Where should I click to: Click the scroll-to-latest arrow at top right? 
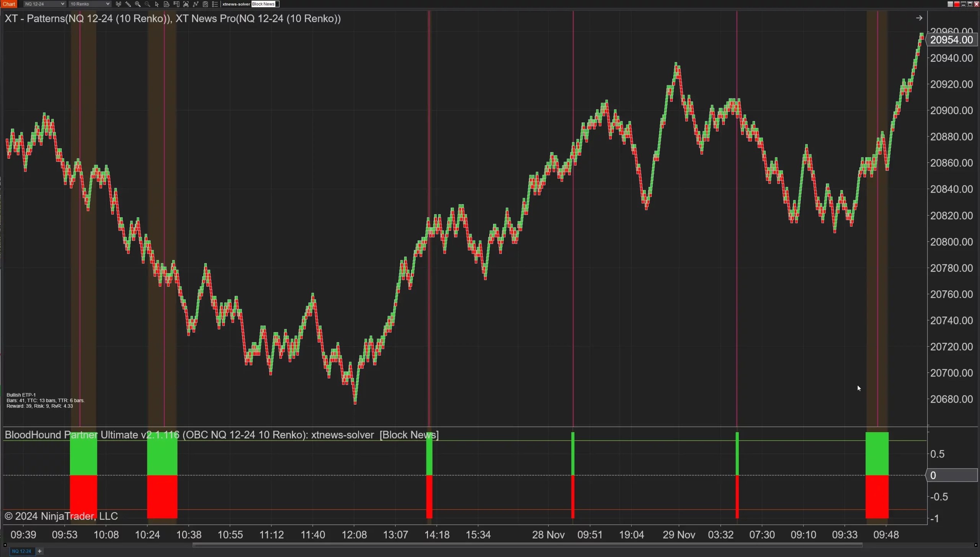[919, 18]
